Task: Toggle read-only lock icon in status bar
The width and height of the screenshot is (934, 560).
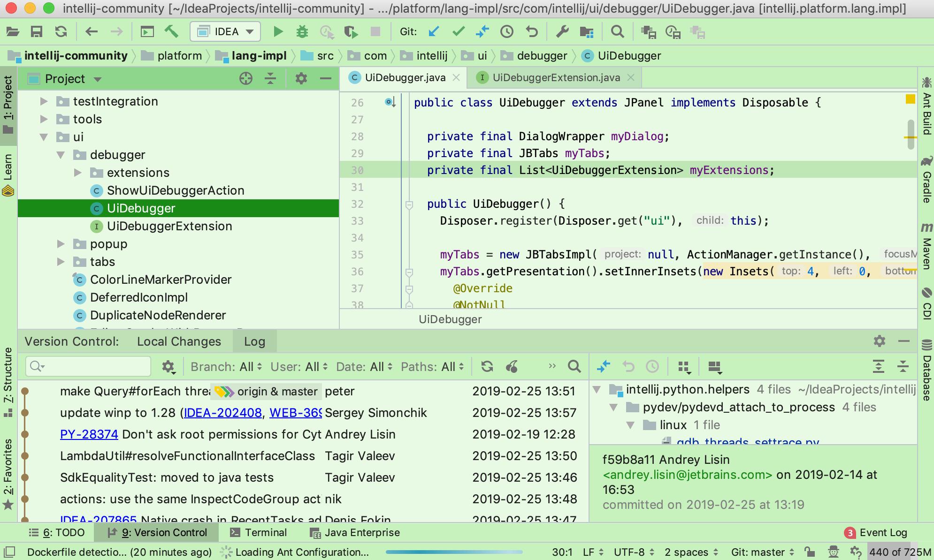Action: [809, 552]
